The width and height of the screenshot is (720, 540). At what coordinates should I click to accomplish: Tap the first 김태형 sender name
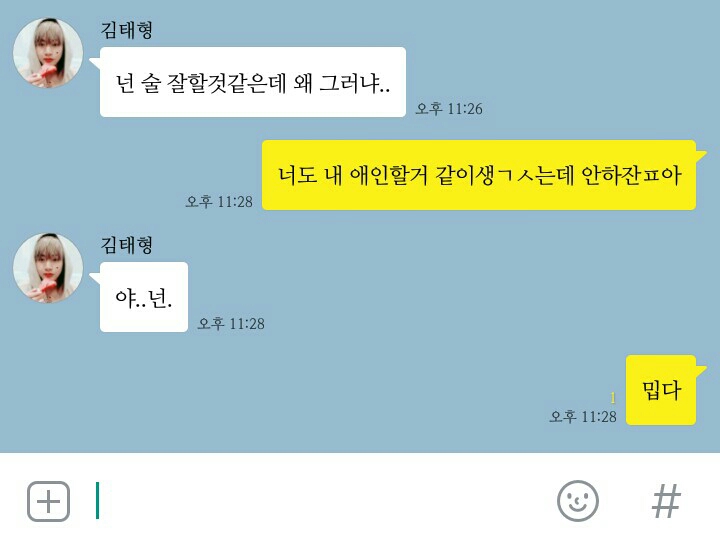pos(126,30)
